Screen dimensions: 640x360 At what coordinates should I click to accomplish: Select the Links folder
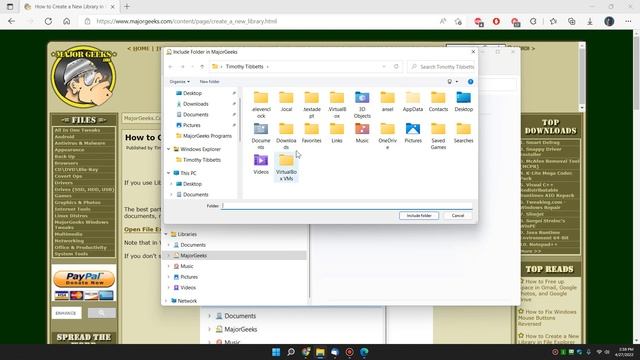point(337,133)
